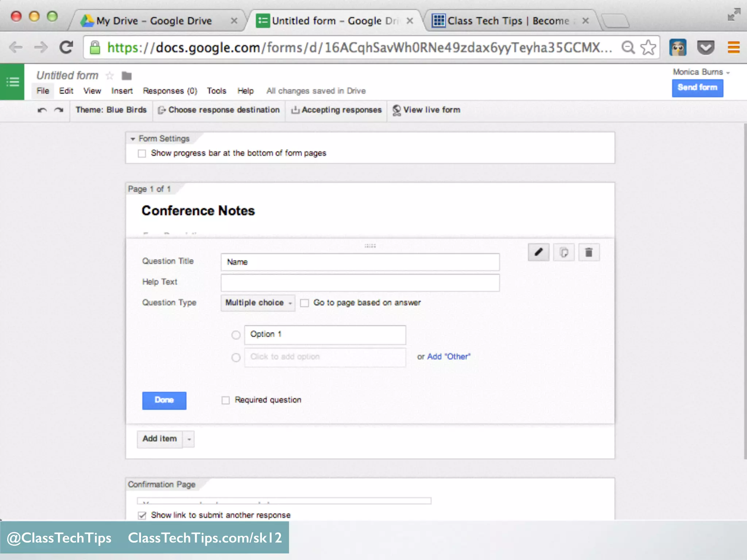Duplicate the question with copy icon
The image size is (747, 560).
coord(564,252)
